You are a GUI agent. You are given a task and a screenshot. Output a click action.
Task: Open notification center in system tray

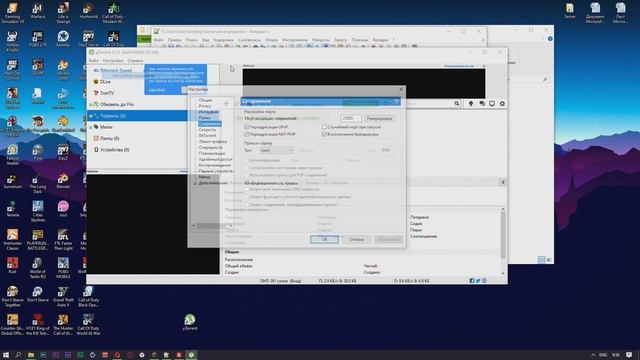[629, 355]
